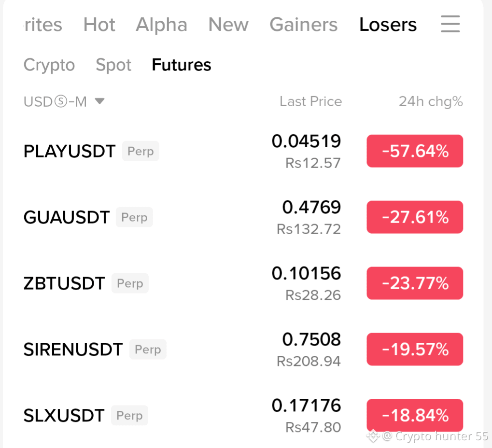
Task: Go to the Favorites tab
Action: 43,25
